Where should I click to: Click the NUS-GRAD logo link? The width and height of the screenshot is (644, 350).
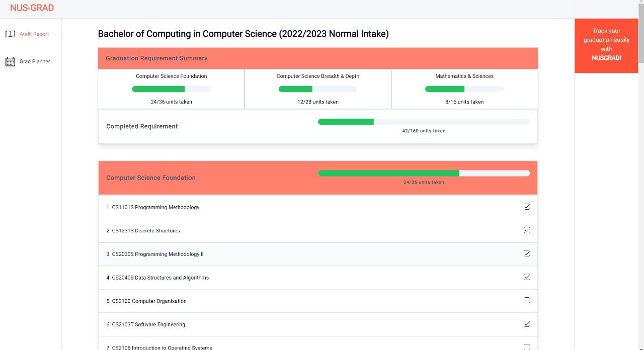tap(32, 8)
